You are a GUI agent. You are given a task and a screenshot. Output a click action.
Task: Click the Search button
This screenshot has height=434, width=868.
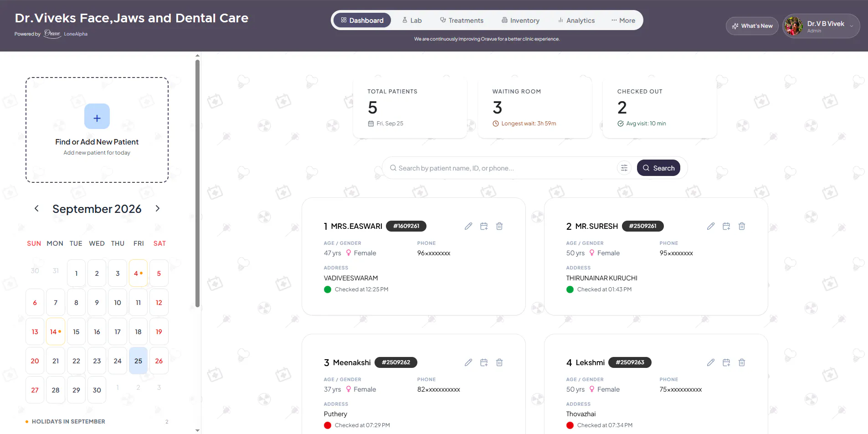tap(658, 168)
